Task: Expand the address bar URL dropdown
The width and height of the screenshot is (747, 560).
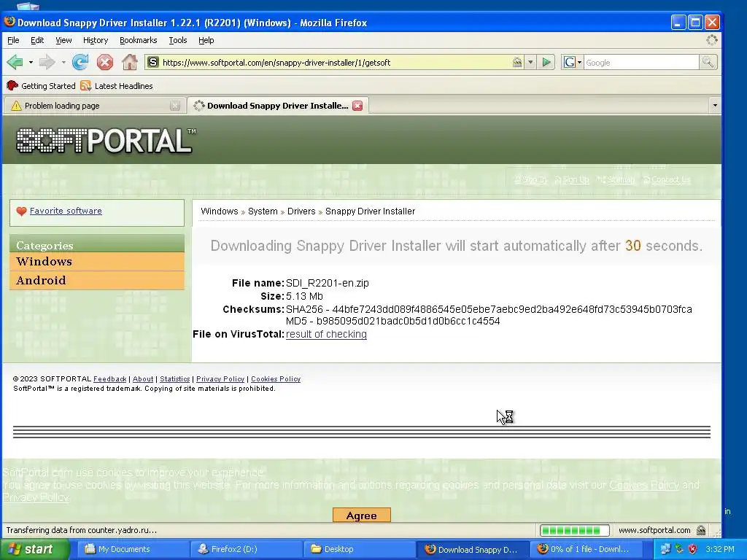Action: point(530,63)
